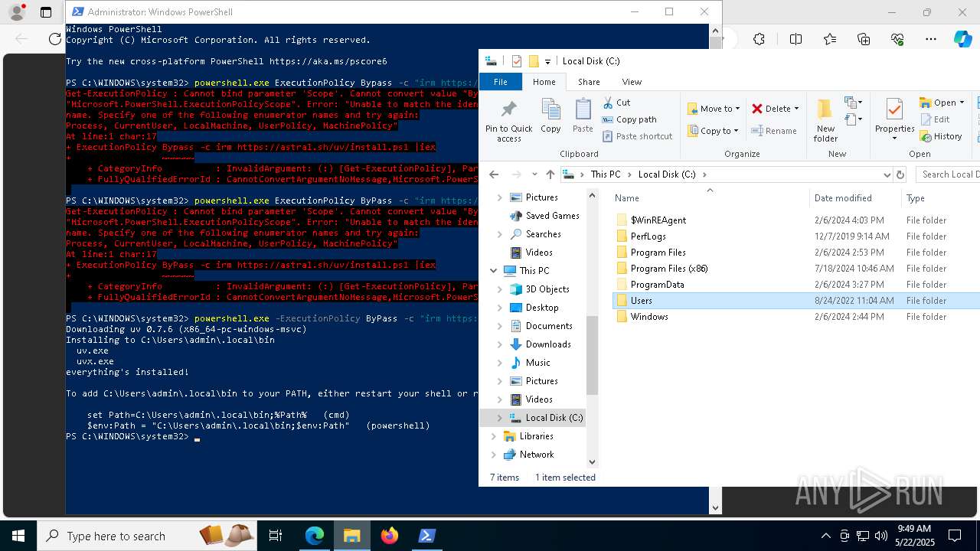This screenshot has width=980, height=551.
Task: Cut the selected item
Action: coord(616,103)
